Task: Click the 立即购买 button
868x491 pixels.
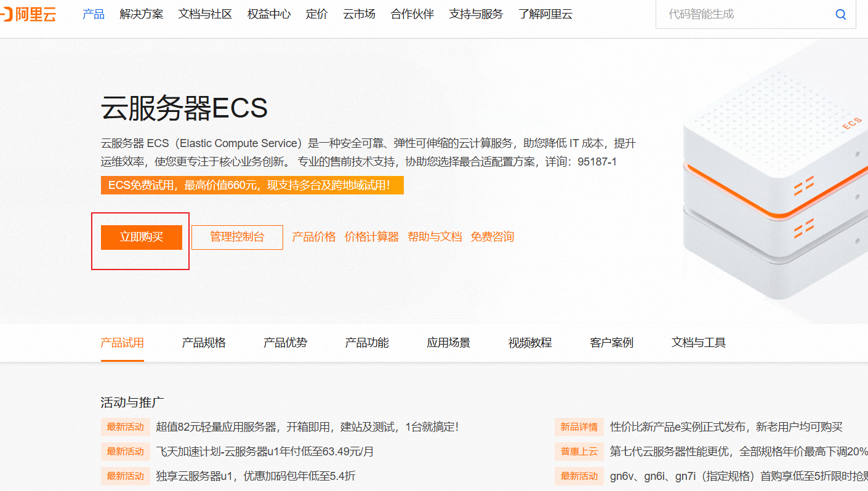Action: [x=142, y=237]
